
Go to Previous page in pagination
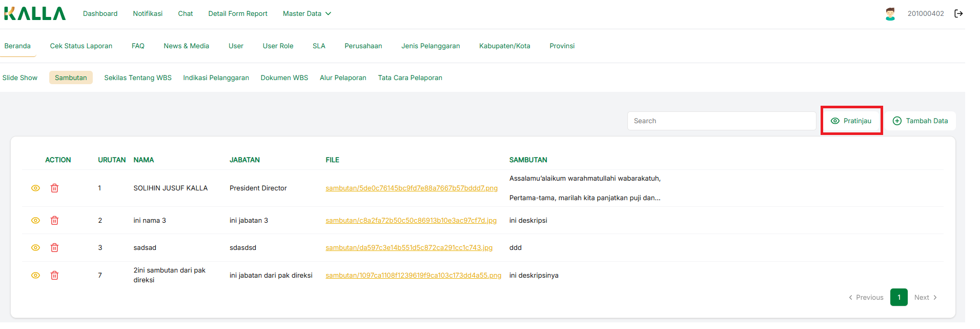[x=866, y=298]
